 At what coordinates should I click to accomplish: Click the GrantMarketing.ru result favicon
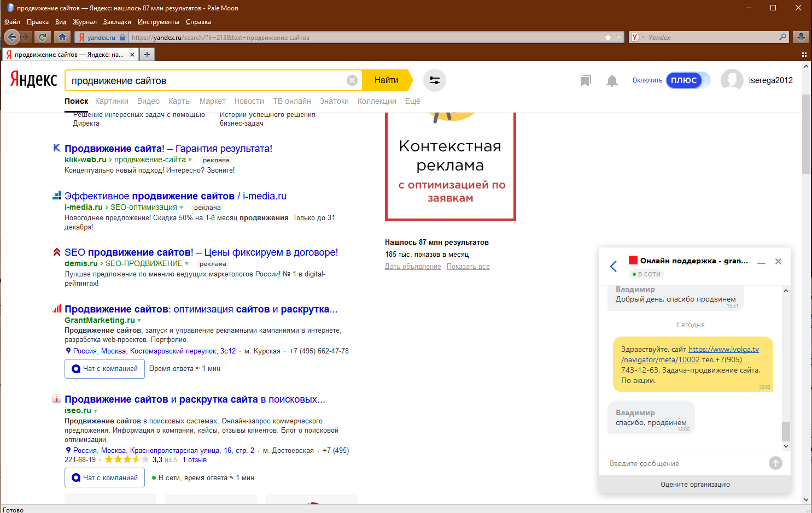pos(56,309)
